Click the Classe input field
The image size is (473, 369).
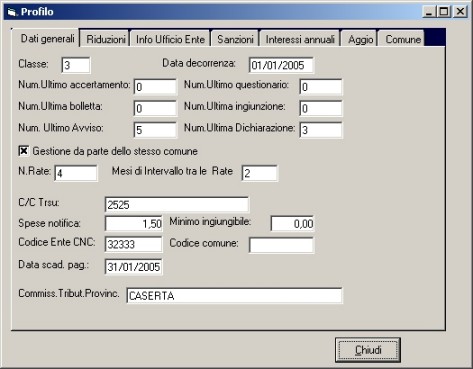point(76,65)
